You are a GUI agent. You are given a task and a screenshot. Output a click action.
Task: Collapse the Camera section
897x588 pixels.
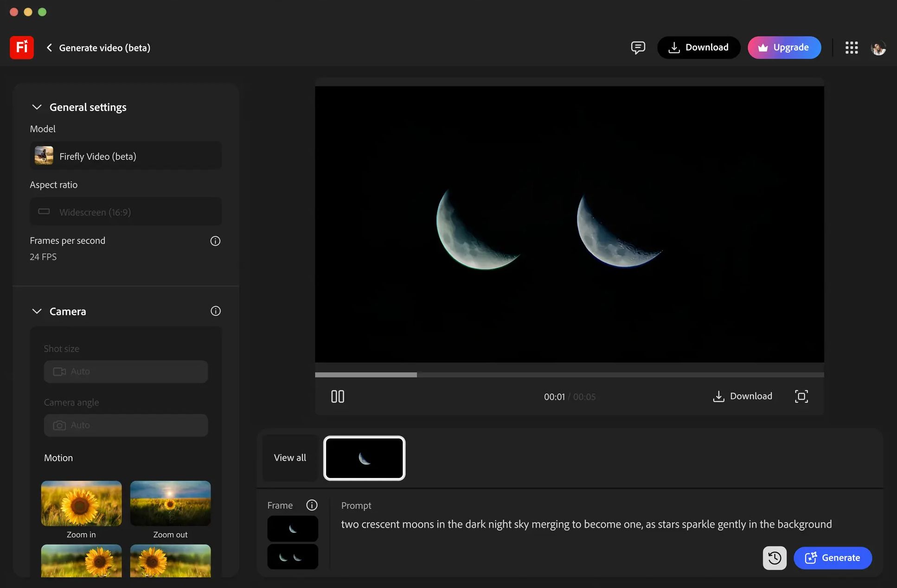(37, 311)
